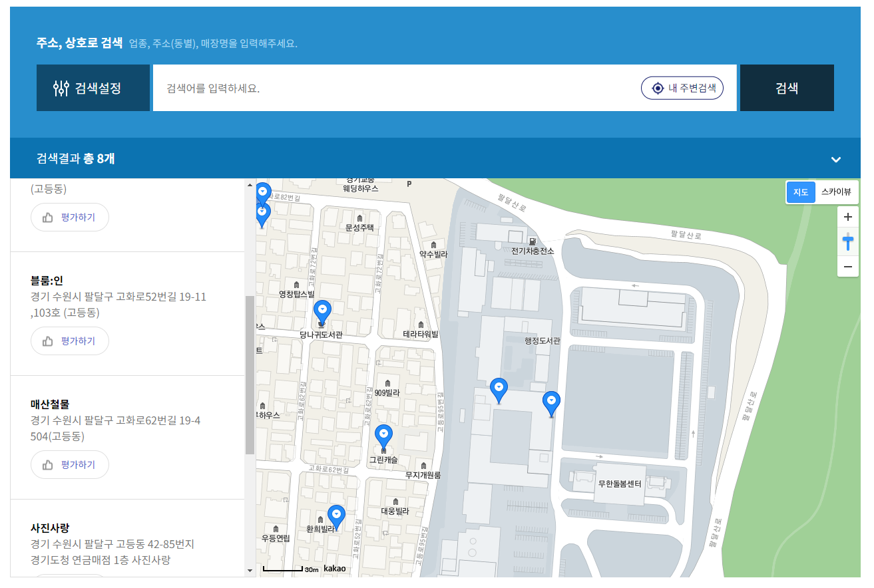Click the 우등연립 label on map
Viewport: 874px width, 588px height.
pyautogui.click(x=276, y=539)
